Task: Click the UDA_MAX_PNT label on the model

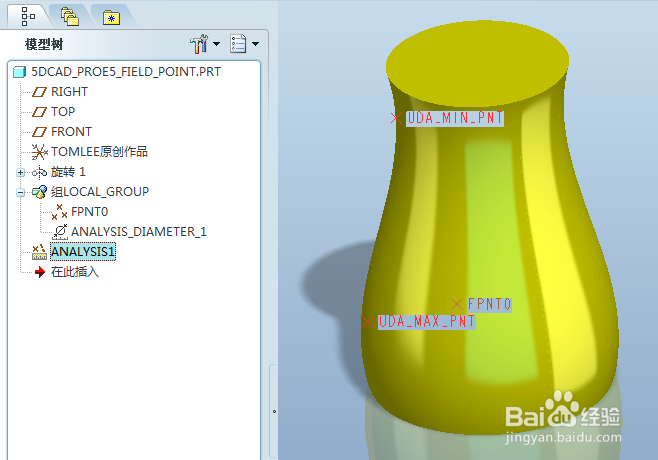Action: pyautogui.click(x=426, y=321)
